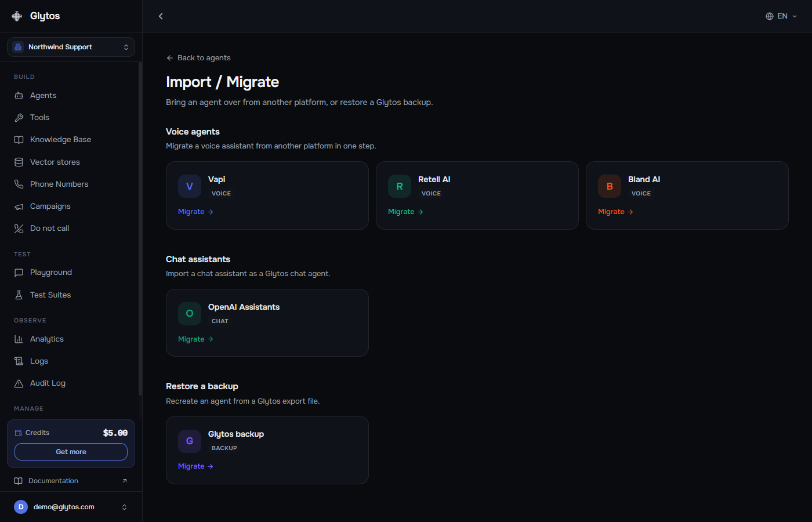
Task: Navigate to Phone Numbers
Action: click(71, 184)
